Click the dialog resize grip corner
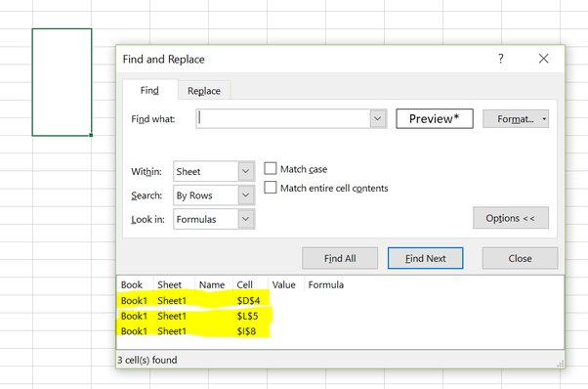The width and height of the screenshot is (588, 389). [x=561, y=364]
